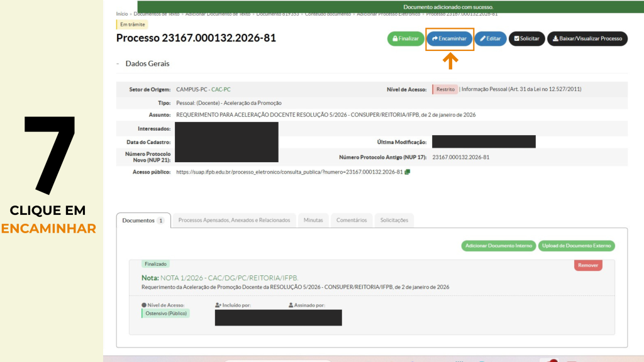This screenshot has width=644, height=362.
Task: Click Adicionar Documento Interno button
Action: point(498,246)
